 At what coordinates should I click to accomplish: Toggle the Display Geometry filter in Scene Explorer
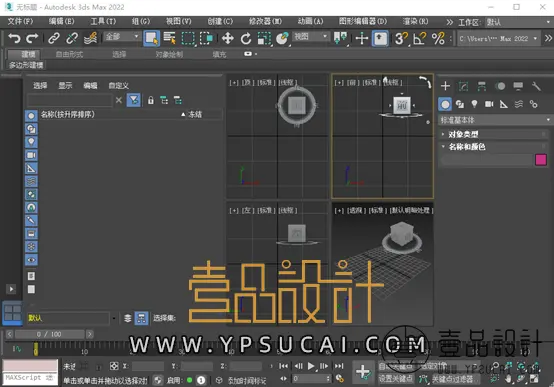tap(31, 116)
